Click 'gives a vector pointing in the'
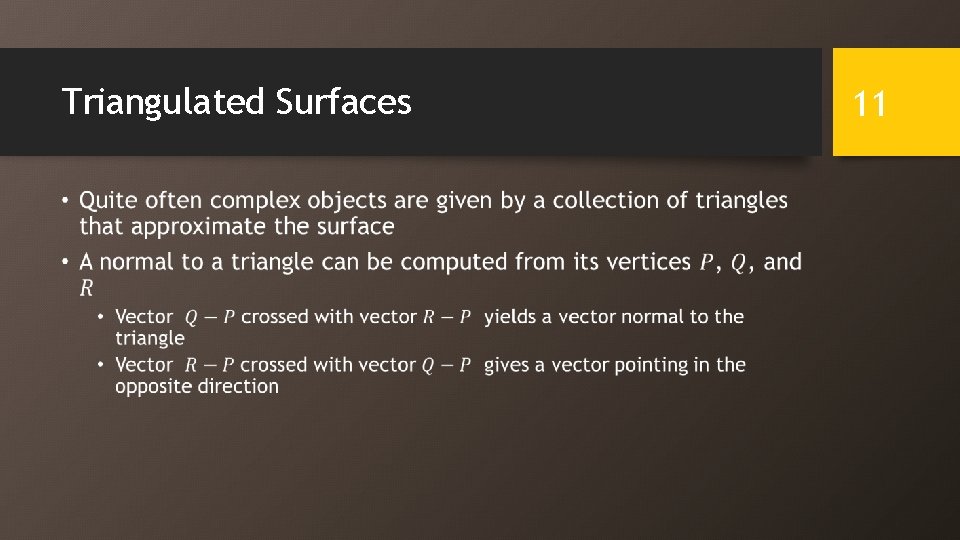 (615, 366)
